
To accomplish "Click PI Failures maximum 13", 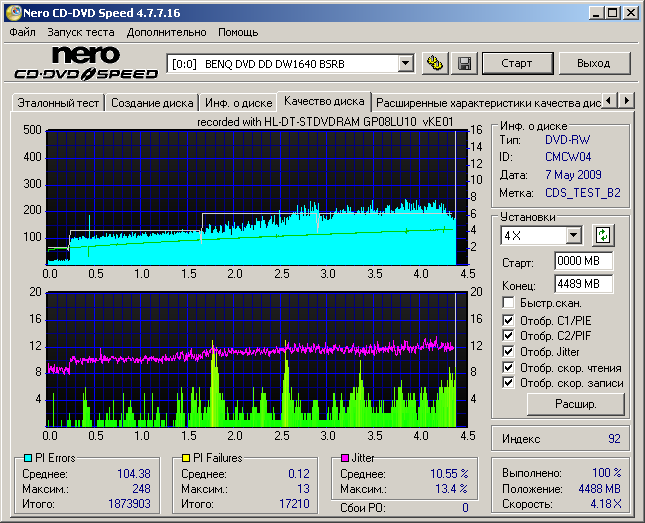I will 303,489.
